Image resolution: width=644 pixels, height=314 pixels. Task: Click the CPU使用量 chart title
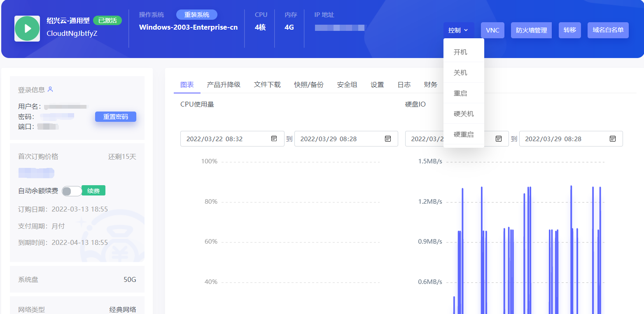click(x=197, y=105)
